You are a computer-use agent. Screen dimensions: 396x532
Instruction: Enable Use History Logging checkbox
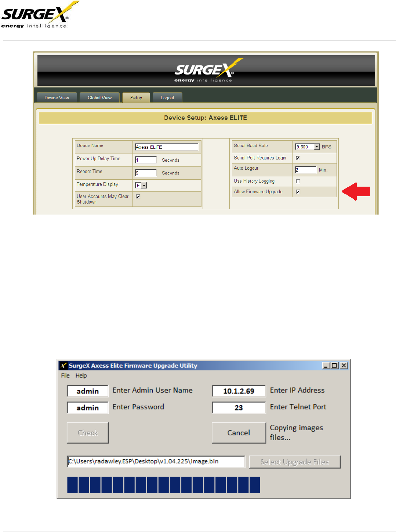298,181
